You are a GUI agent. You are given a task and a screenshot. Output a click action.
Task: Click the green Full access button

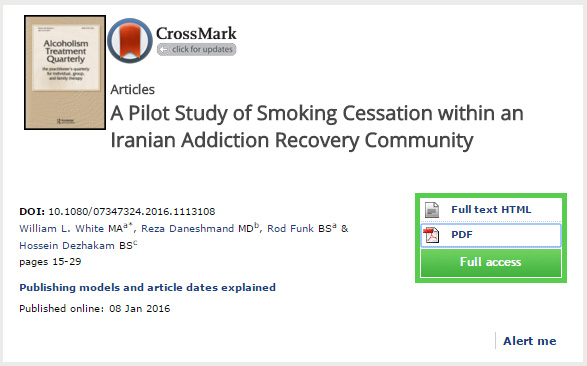point(491,262)
